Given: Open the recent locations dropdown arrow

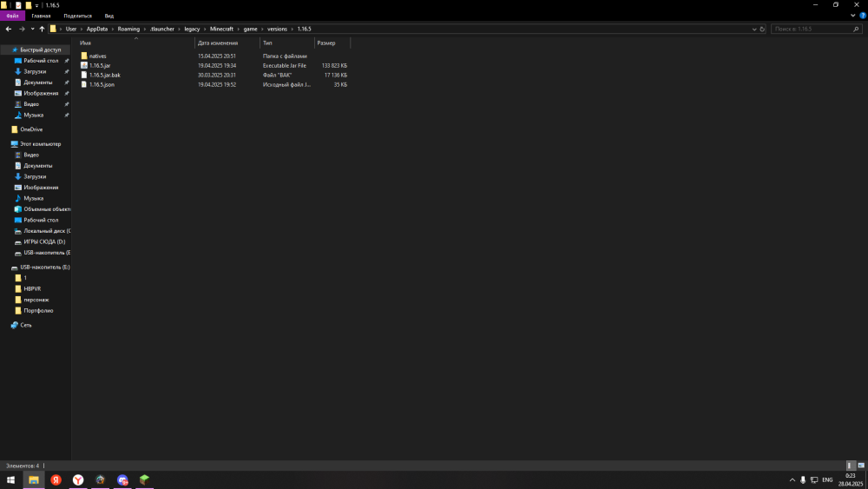Looking at the screenshot, I should 32,29.
